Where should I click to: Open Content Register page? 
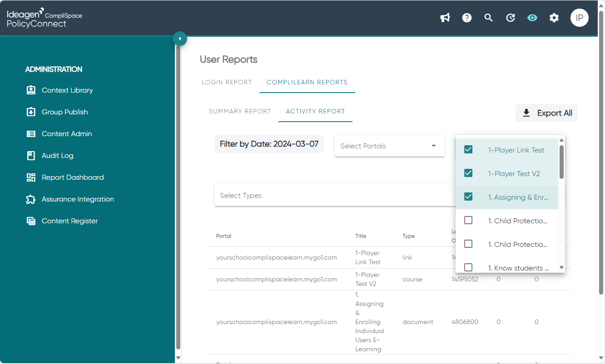[70, 221]
